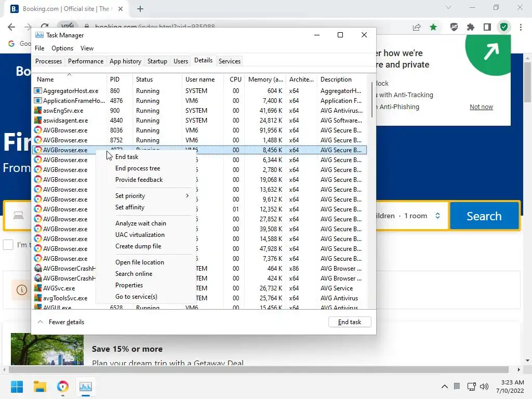Click the aswEngSrv.exe process icon
Viewport: 532px width, 399px height.
pyautogui.click(x=37, y=110)
